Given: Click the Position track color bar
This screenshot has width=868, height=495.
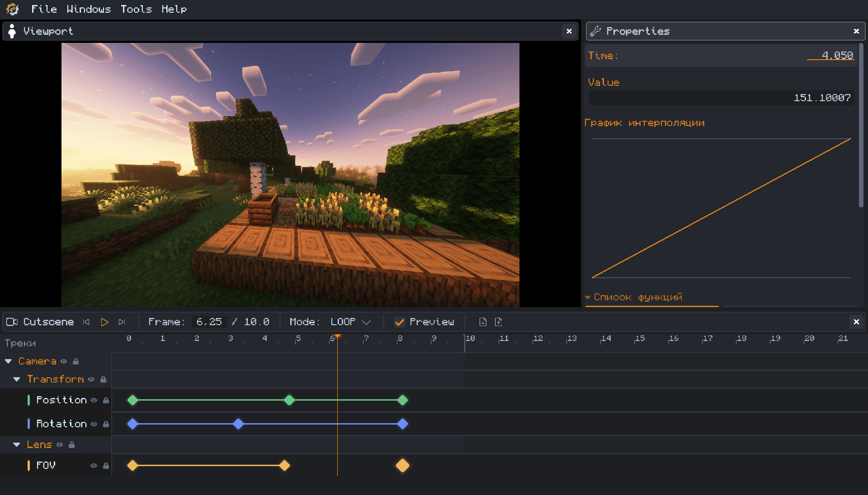Looking at the screenshot, I should click(28, 400).
